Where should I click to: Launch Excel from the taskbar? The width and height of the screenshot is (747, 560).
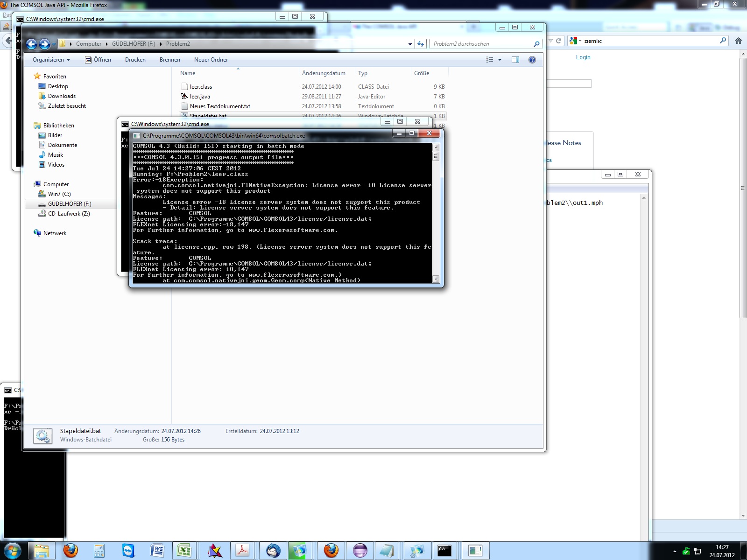click(184, 551)
